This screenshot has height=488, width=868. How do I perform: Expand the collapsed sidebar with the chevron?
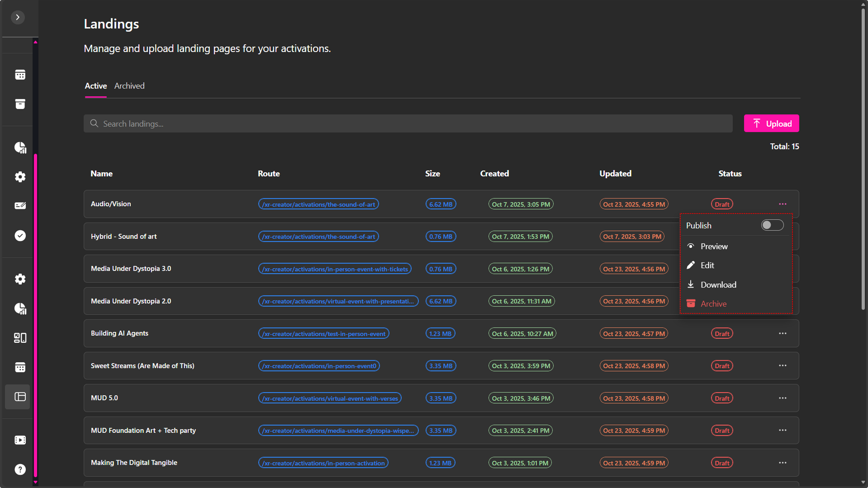pos(18,17)
